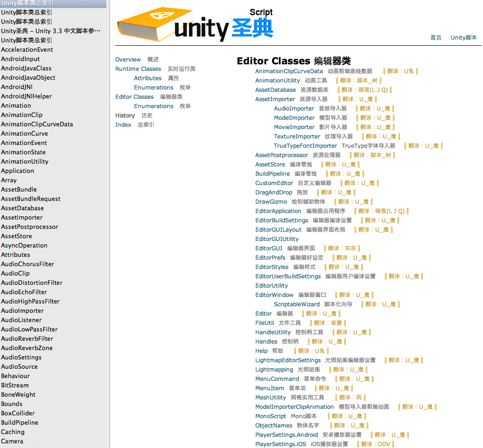Viewport: 483px width, 448px height.
Task: Select BoneWeight in the sidebar list
Action: tap(18, 395)
